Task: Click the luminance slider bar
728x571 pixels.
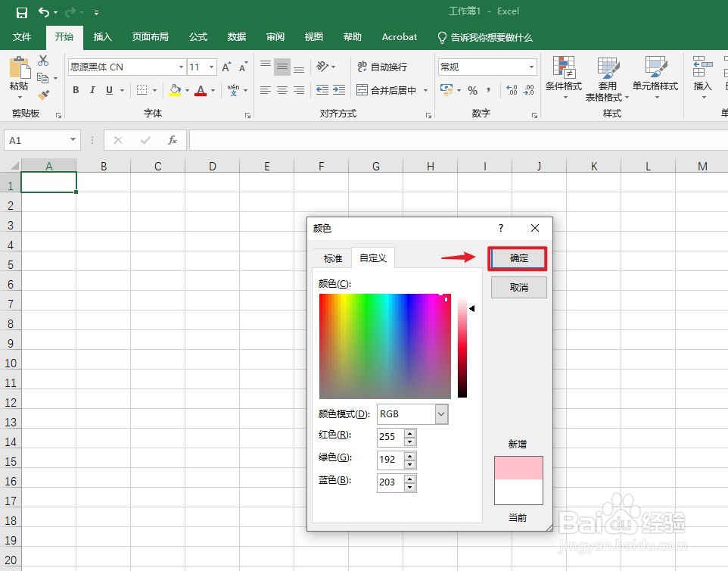Action: [462, 345]
